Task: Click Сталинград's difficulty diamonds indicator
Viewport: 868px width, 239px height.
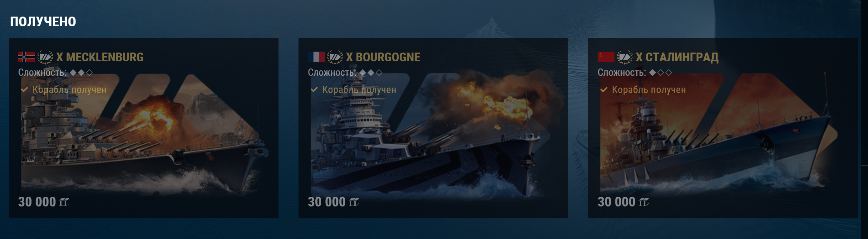Action: (661, 73)
